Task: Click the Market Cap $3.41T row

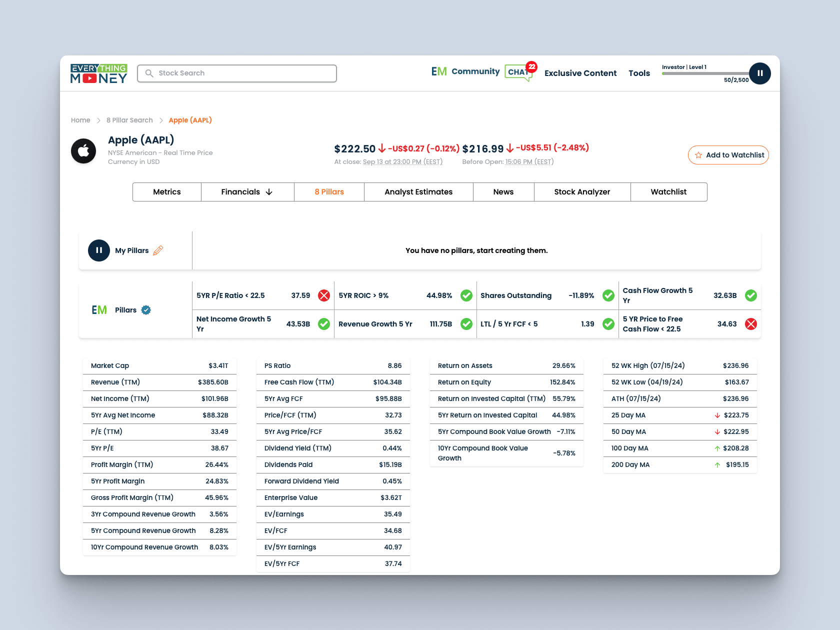Action: tap(159, 366)
